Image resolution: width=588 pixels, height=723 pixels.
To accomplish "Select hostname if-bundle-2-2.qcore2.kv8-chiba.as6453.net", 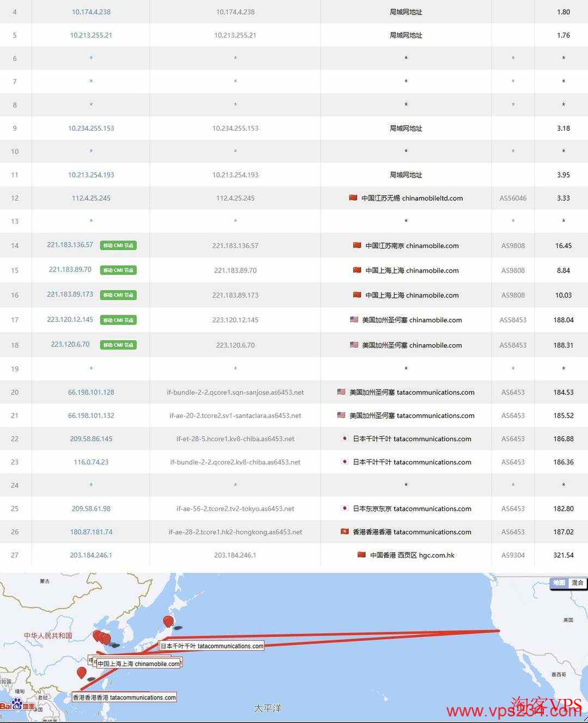I will pos(235,462).
